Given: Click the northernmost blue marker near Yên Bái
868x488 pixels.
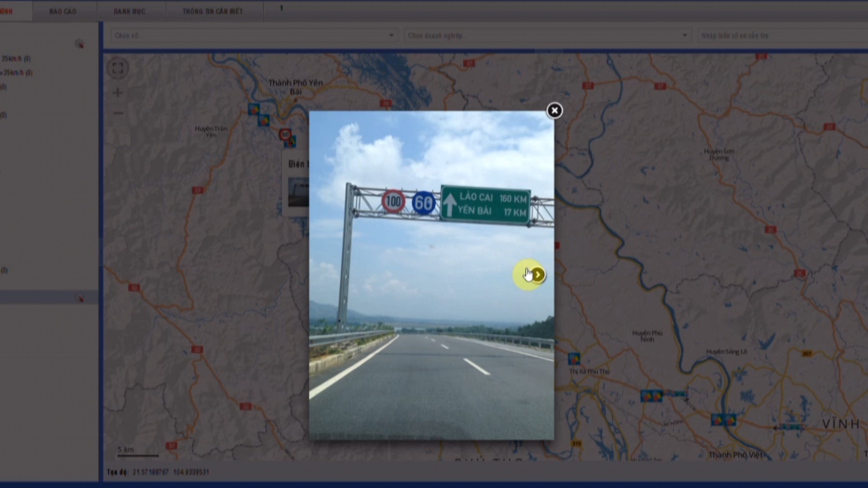Looking at the screenshot, I should [x=253, y=109].
